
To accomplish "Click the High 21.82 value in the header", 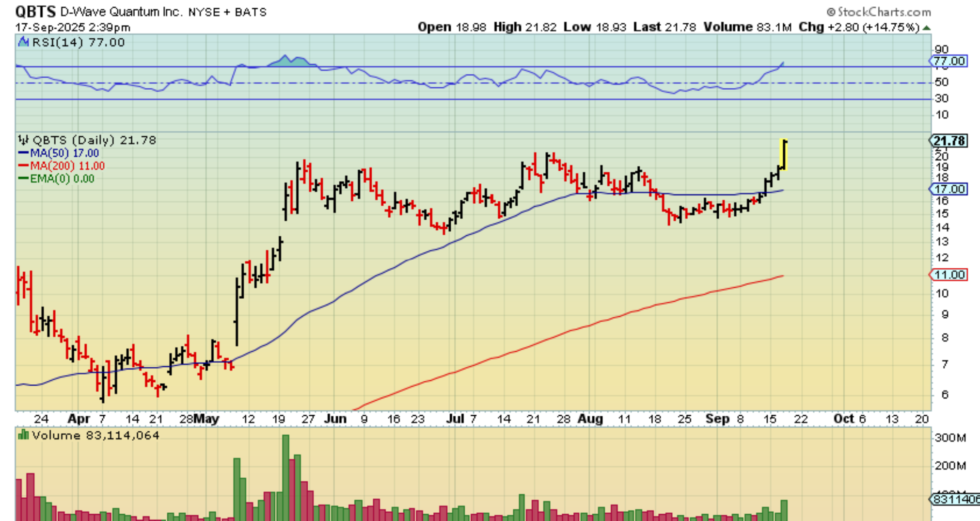I will [525, 27].
